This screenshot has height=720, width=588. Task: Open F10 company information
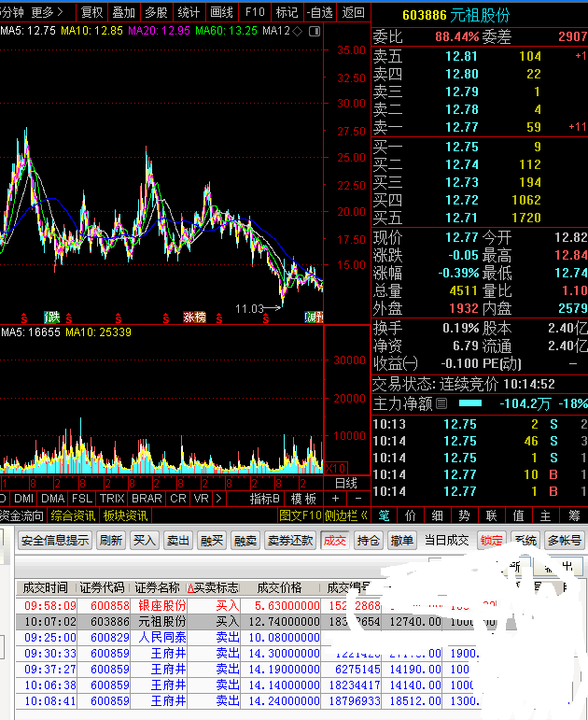point(255,12)
